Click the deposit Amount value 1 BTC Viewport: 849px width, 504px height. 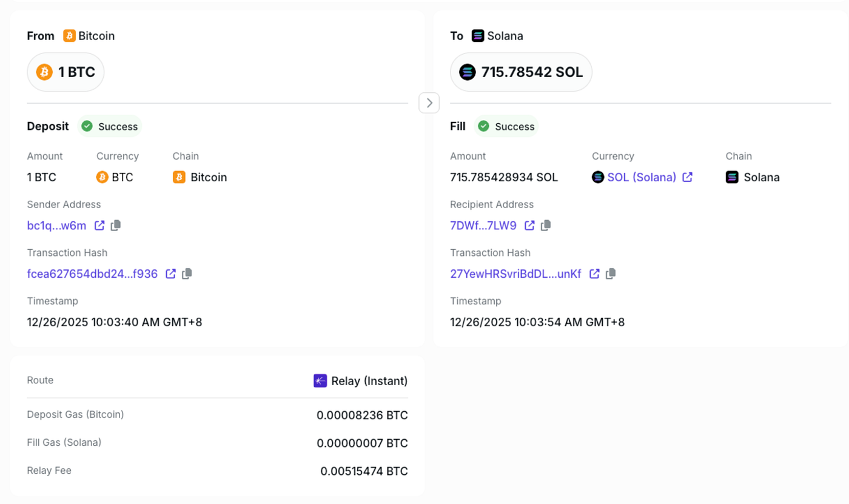(x=42, y=177)
